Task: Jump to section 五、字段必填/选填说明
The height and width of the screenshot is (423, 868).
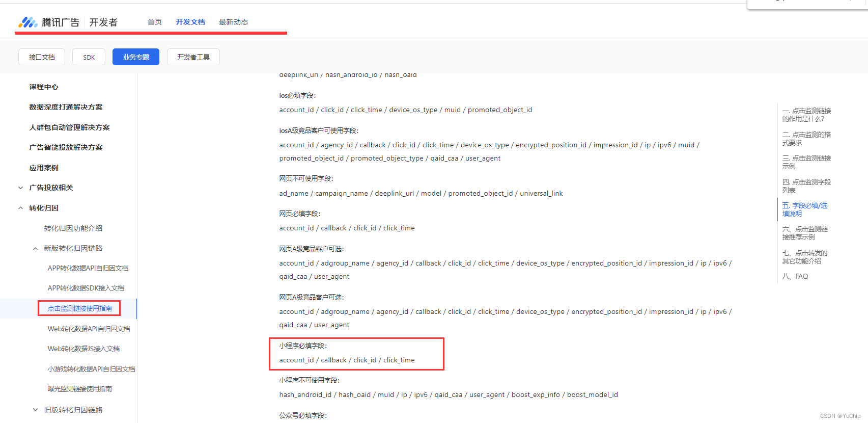Action: coord(805,209)
